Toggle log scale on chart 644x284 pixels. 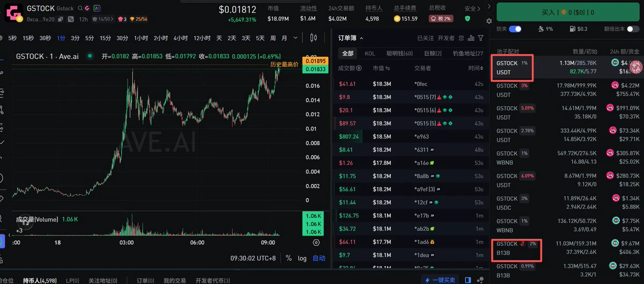click(302, 258)
